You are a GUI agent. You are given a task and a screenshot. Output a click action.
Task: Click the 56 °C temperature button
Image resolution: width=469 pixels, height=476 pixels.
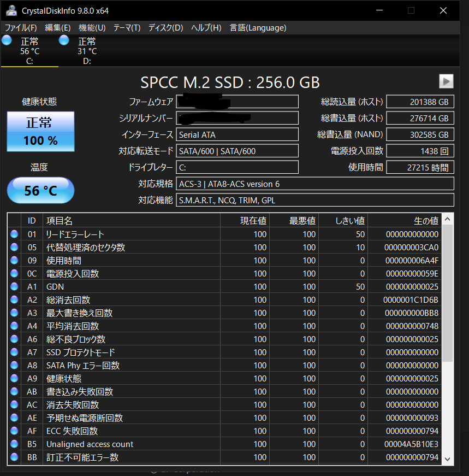click(40, 191)
